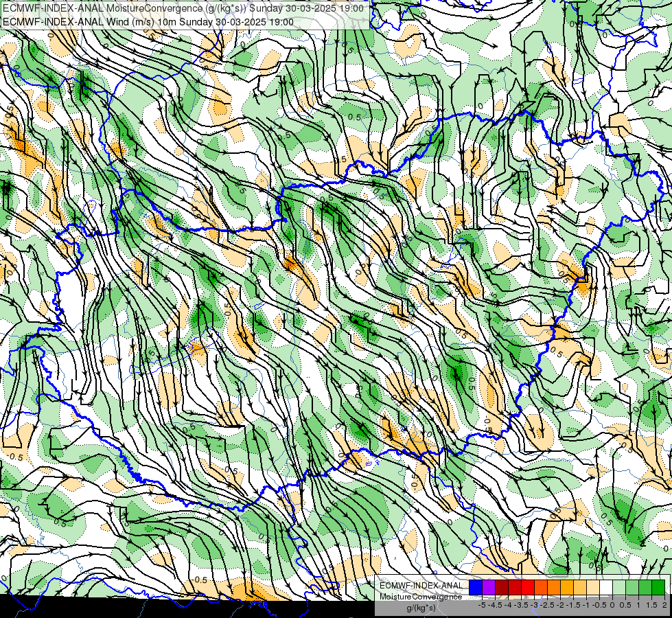
Task: Click the -3 tick label on the legend scale
Action: (x=535, y=605)
